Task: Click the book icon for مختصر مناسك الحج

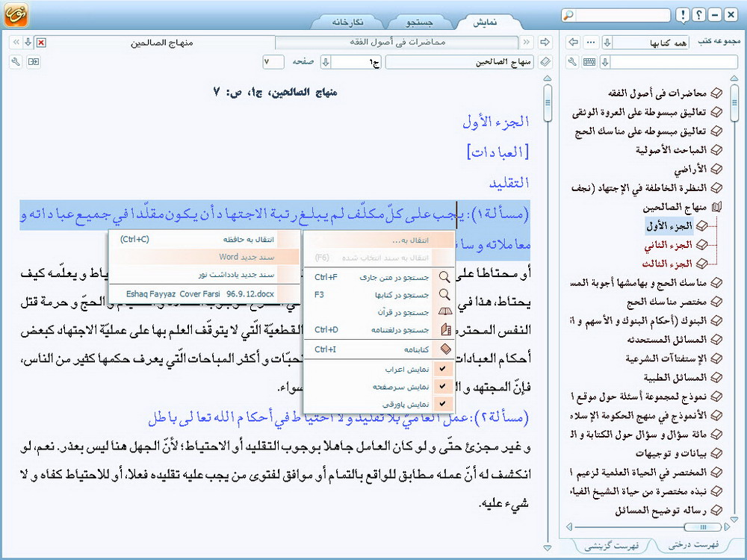Action: tap(716, 302)
